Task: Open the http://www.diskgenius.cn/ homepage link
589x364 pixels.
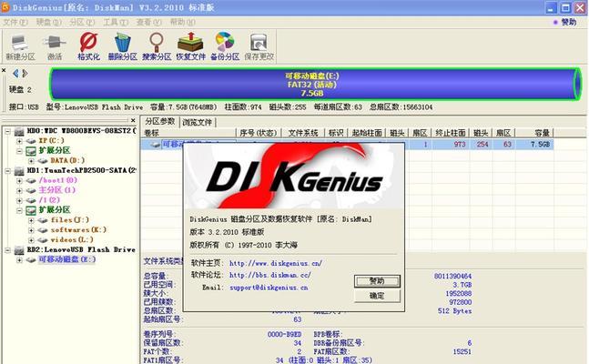Action: pos(276,263)
